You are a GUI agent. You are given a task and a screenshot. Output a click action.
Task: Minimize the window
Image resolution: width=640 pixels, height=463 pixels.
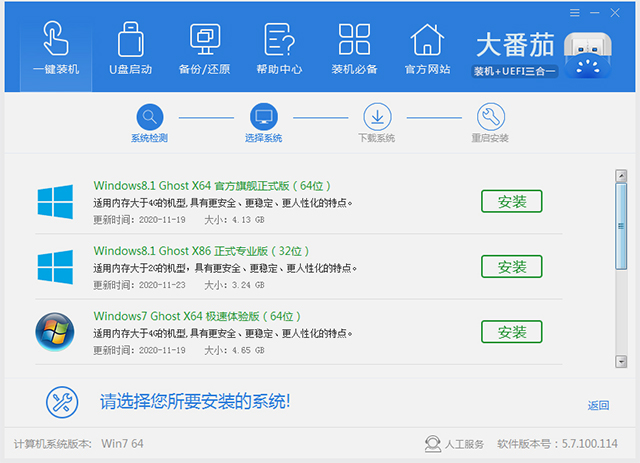(595, 13)
